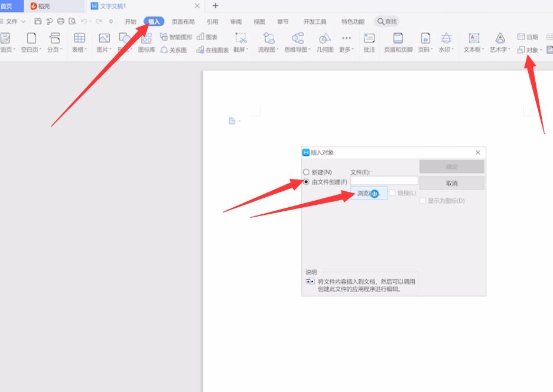Switch to the 引用 ribbon tab
Screen dimensions: 553x392
pos(212,21)
